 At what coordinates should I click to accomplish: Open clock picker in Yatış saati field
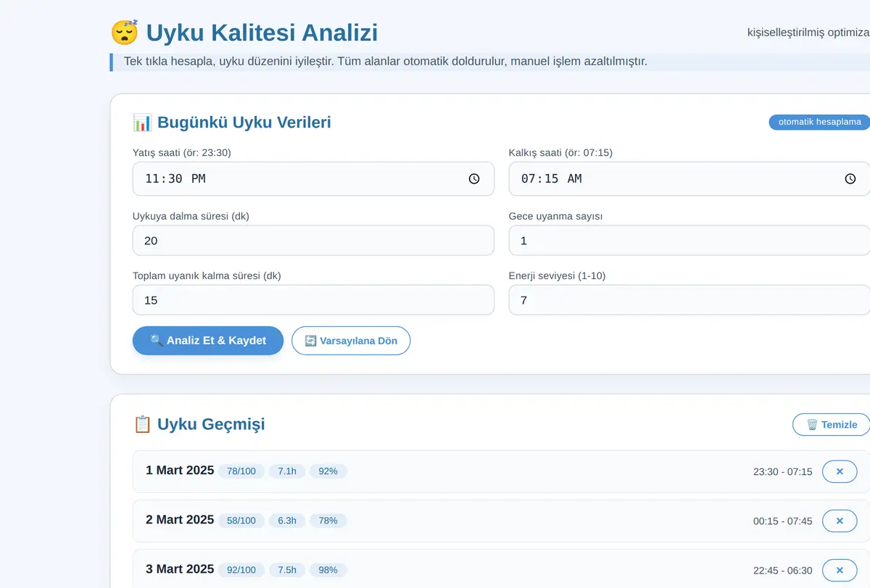coord(474,178)
